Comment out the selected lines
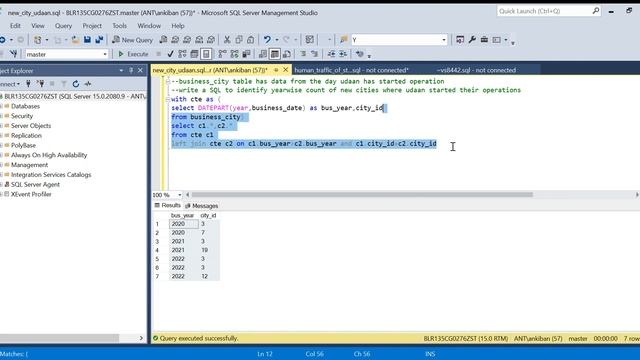 pos(303,54)
